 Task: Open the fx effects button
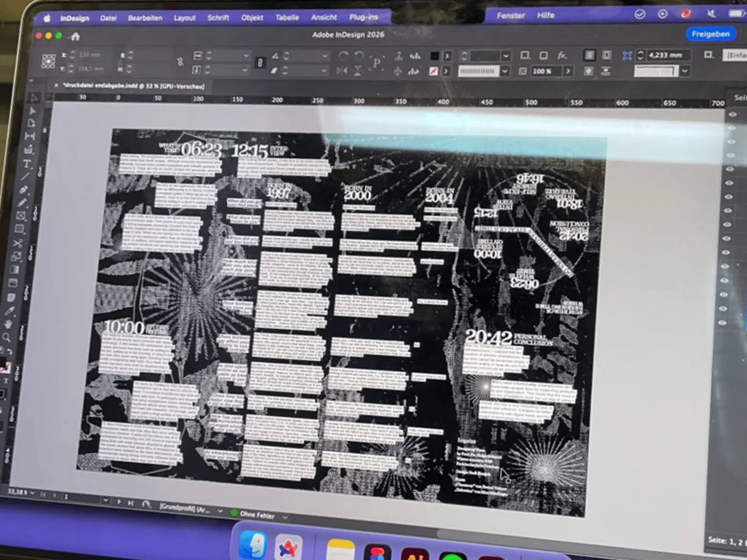click(x=562, y=55)
